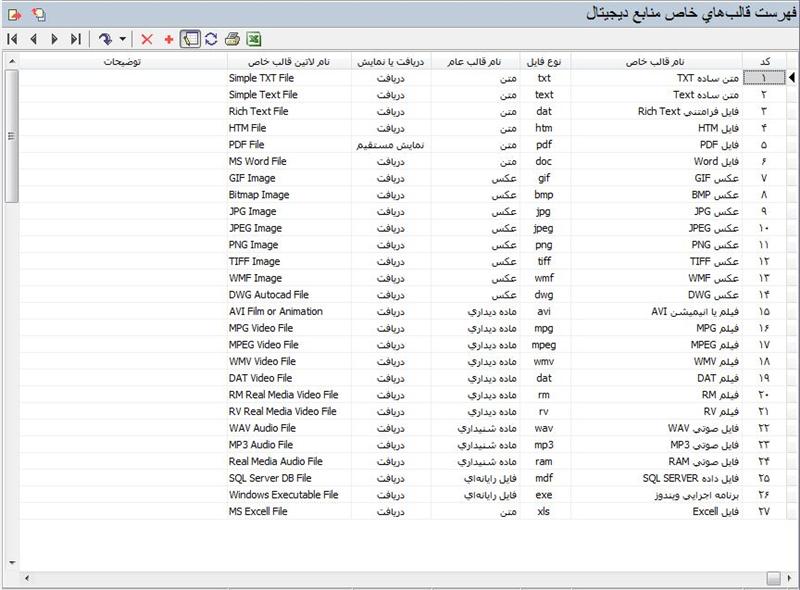Select the 'MS Word File' cell
The height and width of the screenshot is (590, 800).
289,161
